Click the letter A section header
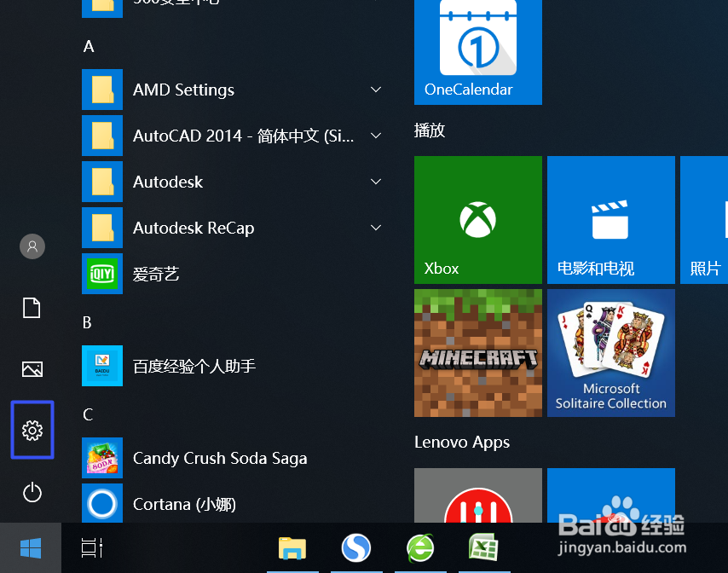 89,46
